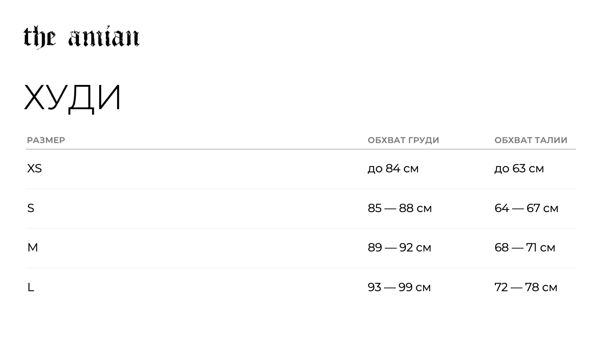Select the S size label
Screen dimensions: 600x364
(31, 208)
